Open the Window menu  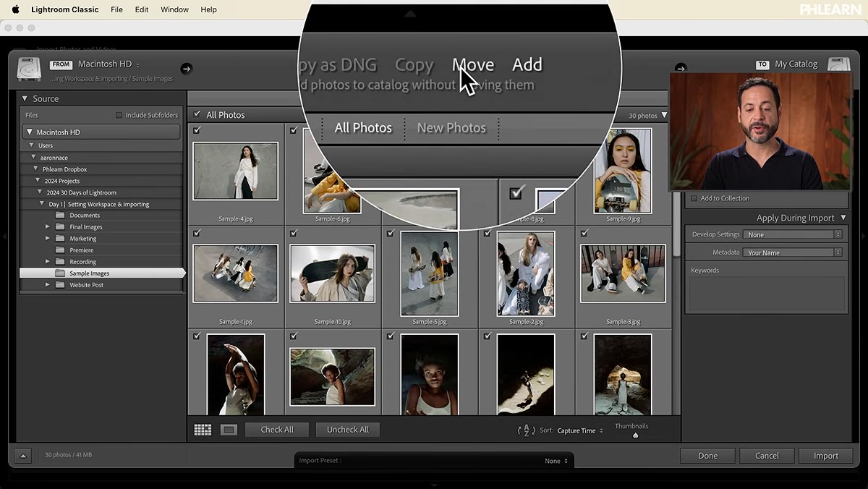pyautogui.click(x=174, y=9)
